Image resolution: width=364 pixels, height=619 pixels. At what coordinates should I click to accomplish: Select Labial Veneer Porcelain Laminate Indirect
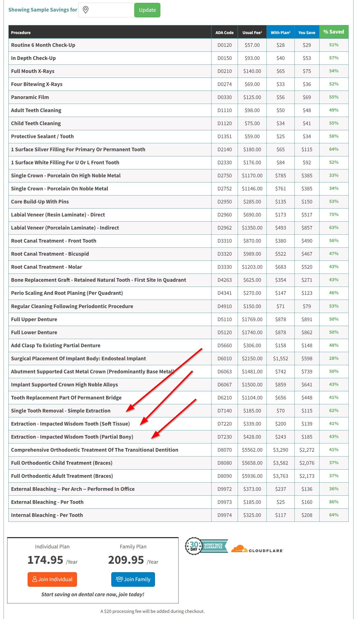point(65,228)
